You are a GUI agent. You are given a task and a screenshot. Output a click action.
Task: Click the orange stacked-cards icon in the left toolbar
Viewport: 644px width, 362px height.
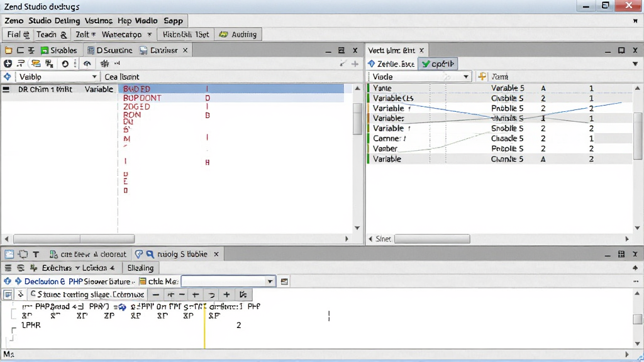tap(36, 63)
